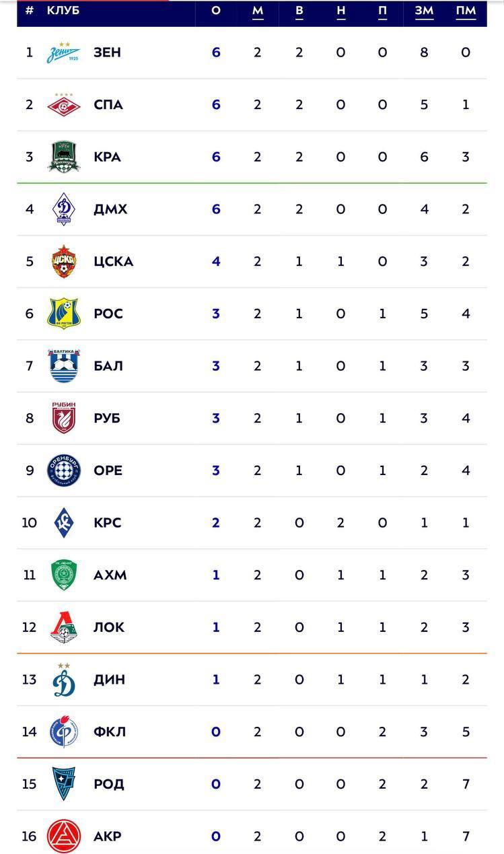Image resolution: width=504 pixels, height=854 pixels.
Task: Open the Krasnodar club crest
Action: (63, 157)
